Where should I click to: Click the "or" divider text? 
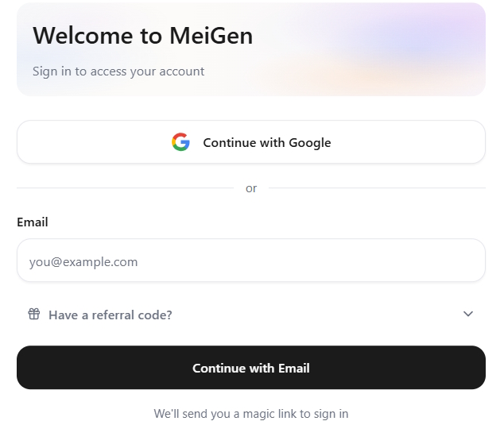251,188
